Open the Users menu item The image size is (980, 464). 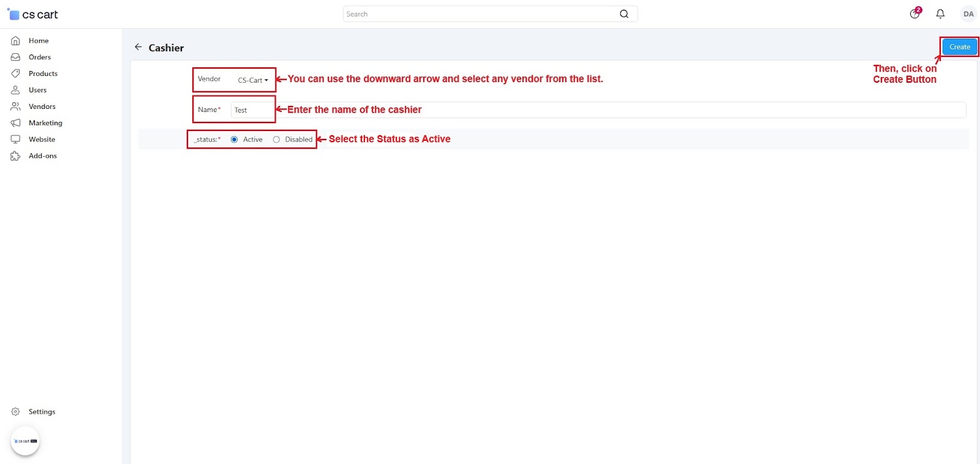pyautogui.click(x=37, y=90)
